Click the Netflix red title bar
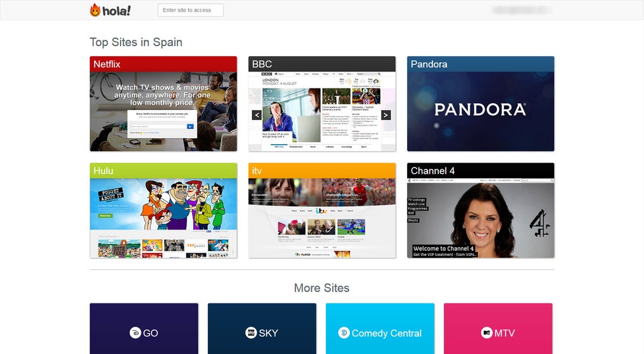This screenshot has height=354, width=644. 164,64
